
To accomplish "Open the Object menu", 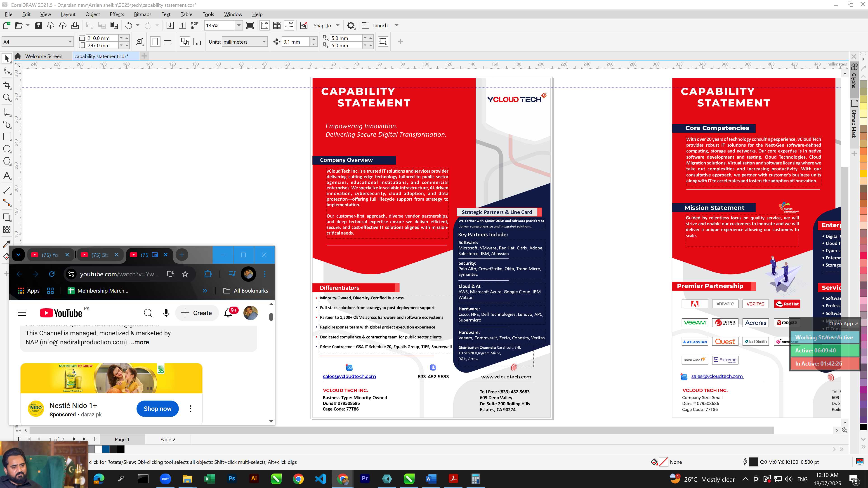I will (x=92, y=14).
